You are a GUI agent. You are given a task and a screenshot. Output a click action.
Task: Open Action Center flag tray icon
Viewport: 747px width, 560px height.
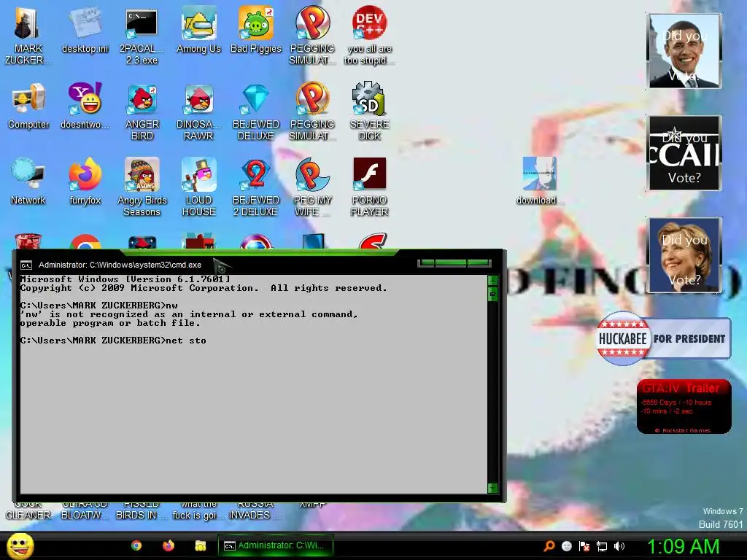click(x=584, y=545)
